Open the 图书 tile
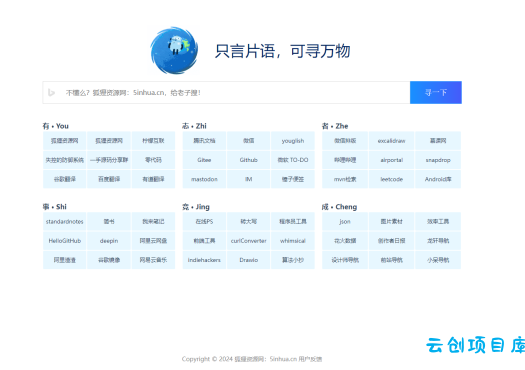 coord(109,221)
